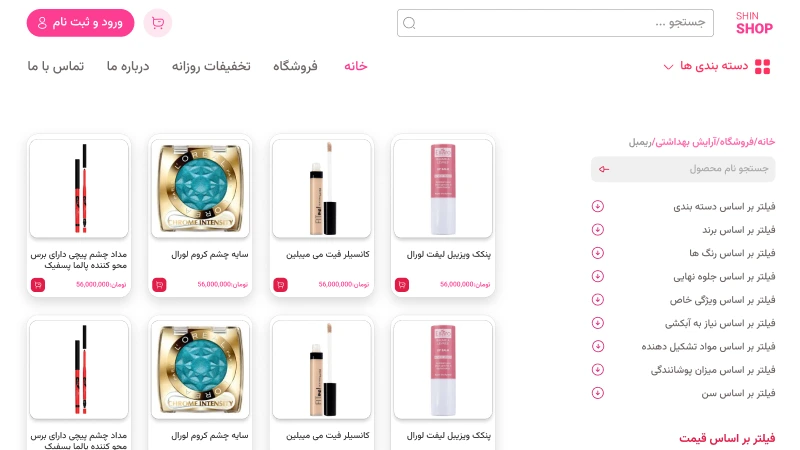Go to خانه menu item
The width and height of the screenshot is (800, 450).
(356, 66)
